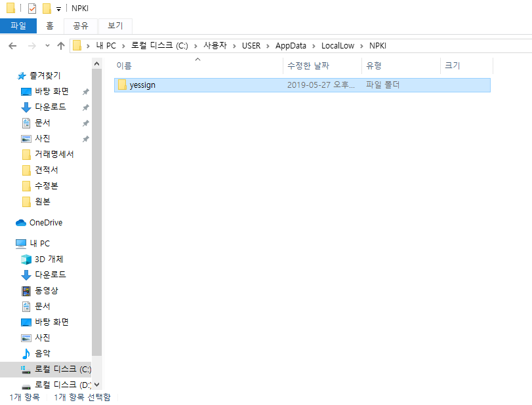
Task: Switch to the 보기 ribbon tab
Action: [x=115, y=26]
